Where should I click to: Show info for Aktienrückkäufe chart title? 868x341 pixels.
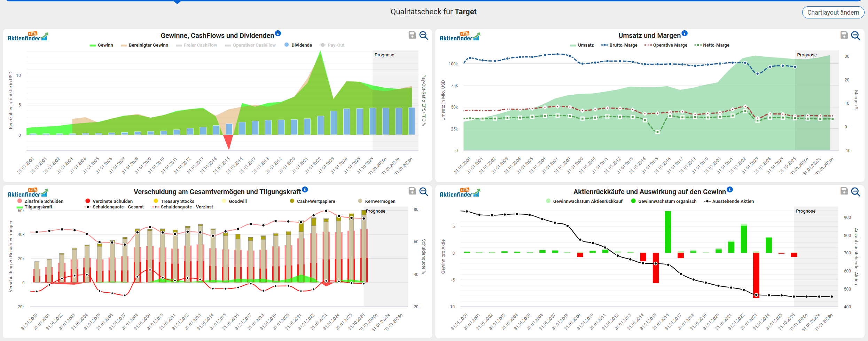(x=730, y=190)
